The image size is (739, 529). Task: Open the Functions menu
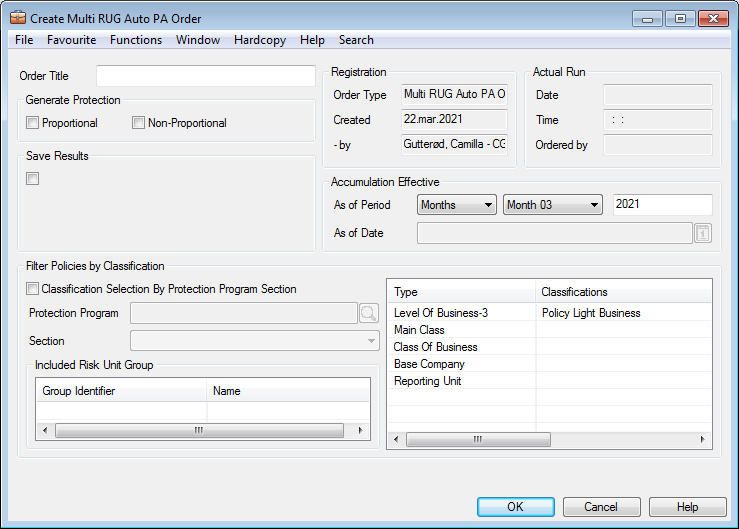pyautogui.click(x=136, y=40)
